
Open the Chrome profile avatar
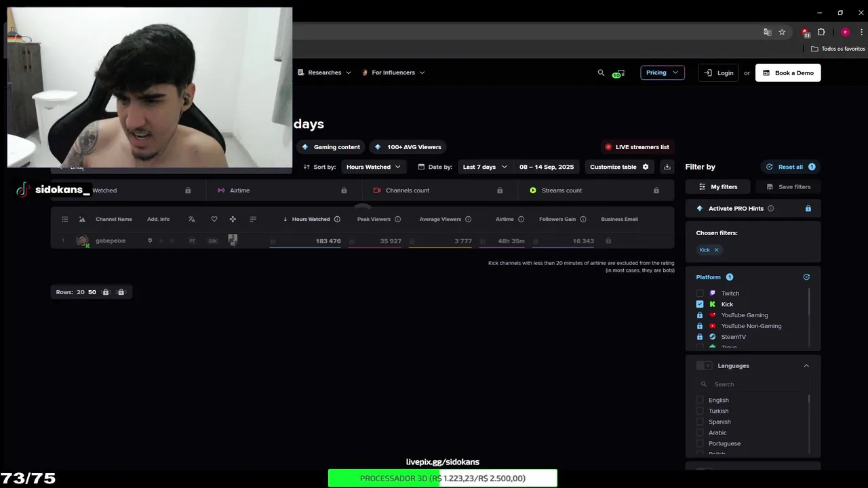[x=845, y=32]
